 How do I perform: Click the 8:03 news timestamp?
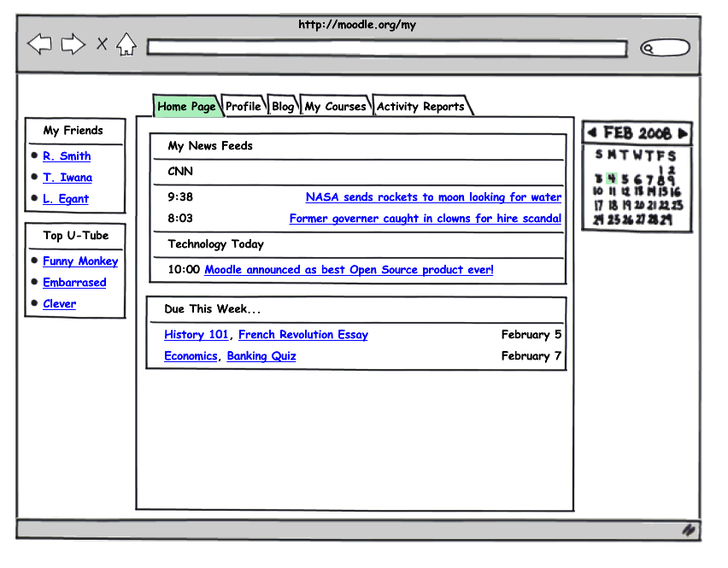[180, 219]
